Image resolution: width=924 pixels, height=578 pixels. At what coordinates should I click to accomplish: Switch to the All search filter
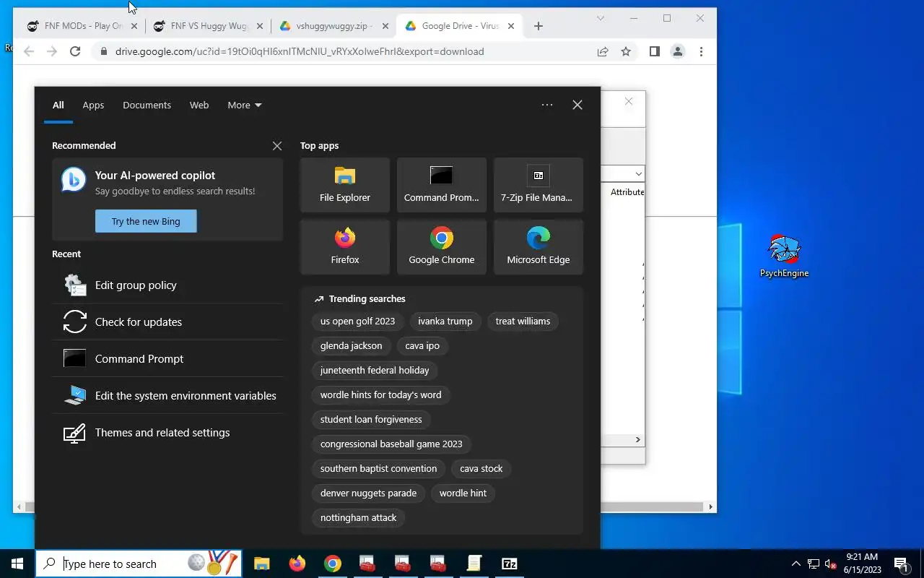click(58, 105)
